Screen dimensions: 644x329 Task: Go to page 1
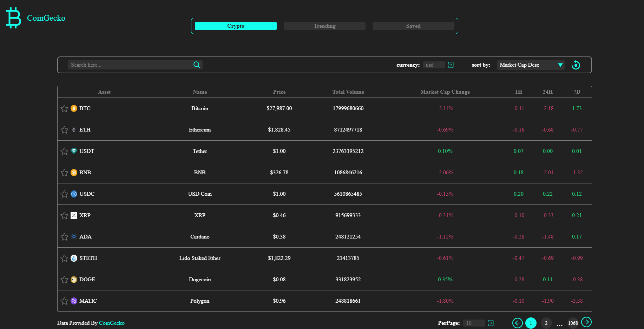pyautogui.click(x=531, y=323)
